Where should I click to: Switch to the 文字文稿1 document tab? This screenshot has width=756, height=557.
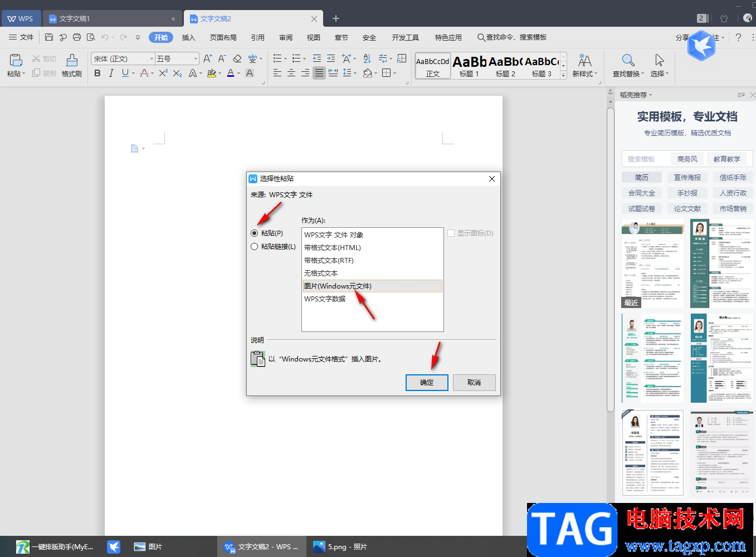coord(113,18)
